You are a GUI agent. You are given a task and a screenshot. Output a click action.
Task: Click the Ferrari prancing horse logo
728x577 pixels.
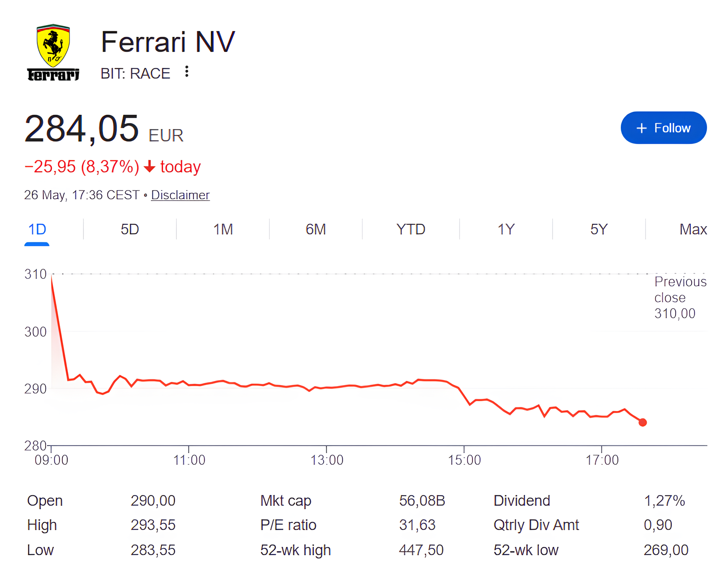point(53,52)
